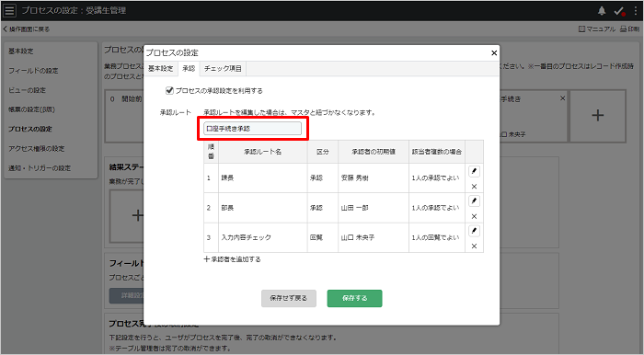
Task: Click the 課長 route name cell
Action: click(x=263, y=178)
